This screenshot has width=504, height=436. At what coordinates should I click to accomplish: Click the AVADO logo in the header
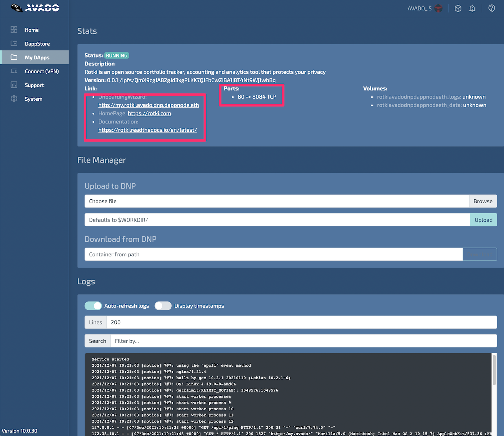35,8
